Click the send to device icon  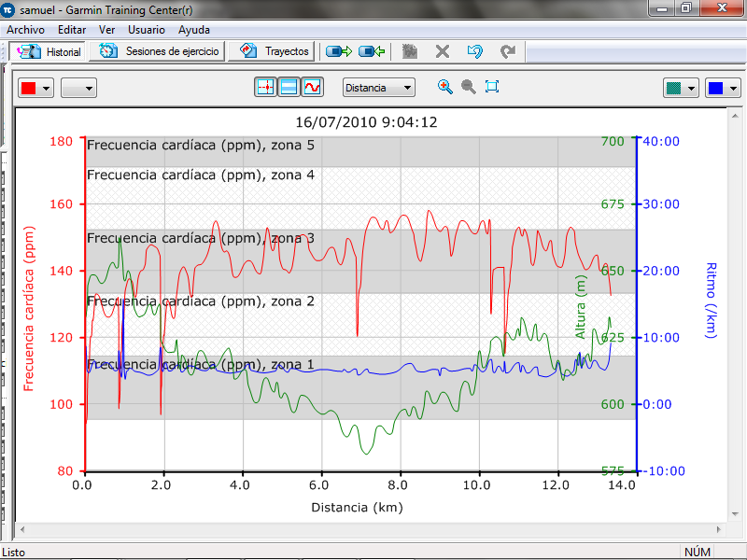click(x=339, y=51)
